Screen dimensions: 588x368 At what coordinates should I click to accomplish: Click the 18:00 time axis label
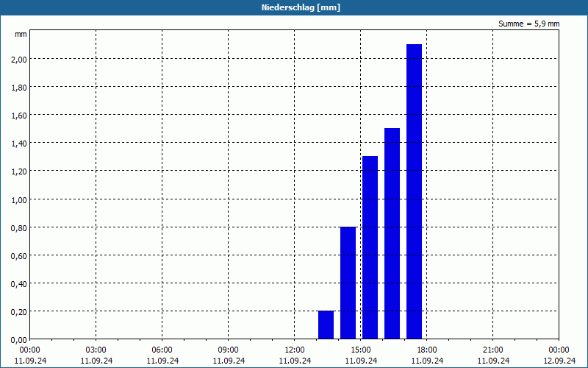click(x=427, y=350)
